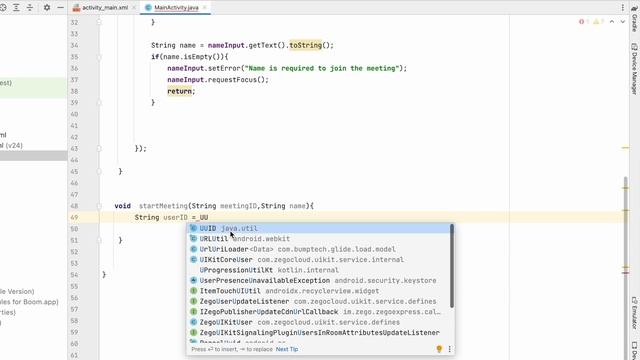Choose ZegoUIKitUser completion suggestion
Viewport: 640px width, 360px height.
(319, 322)
